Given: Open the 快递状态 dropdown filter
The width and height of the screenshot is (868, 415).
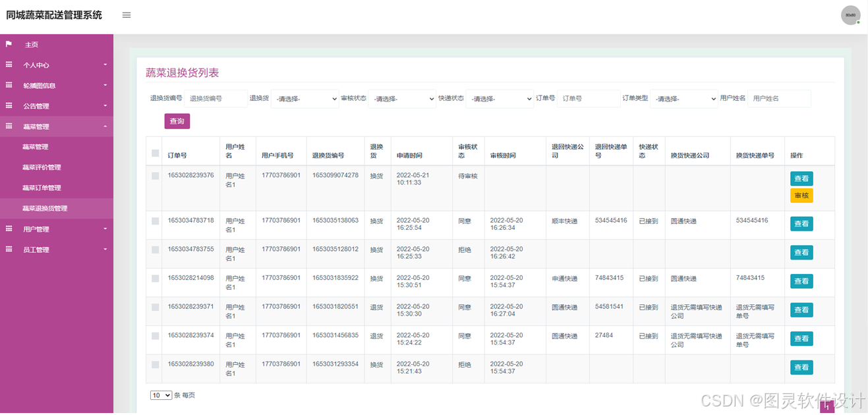Looking at the screenshot, I should [500, 99].
